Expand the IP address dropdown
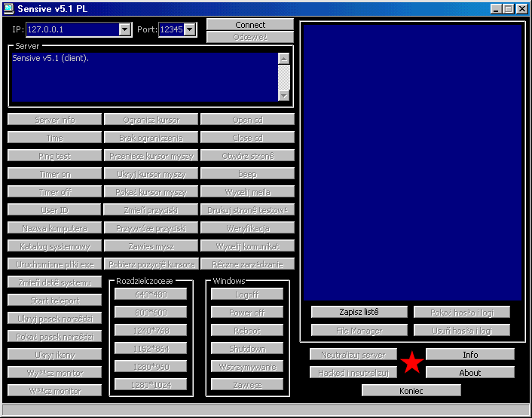Viewport: 532px width, 418px height. [x=125, y=29]
